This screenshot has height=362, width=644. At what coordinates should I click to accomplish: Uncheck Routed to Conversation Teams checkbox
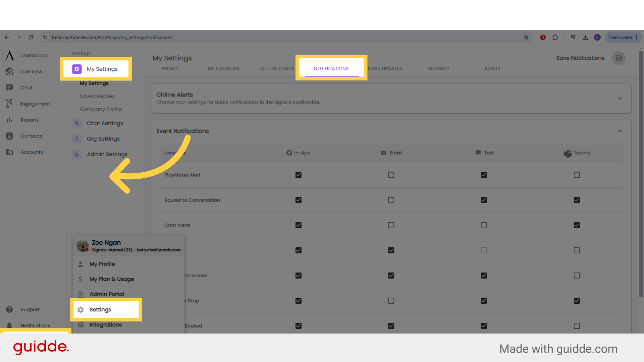coord(577,200)
